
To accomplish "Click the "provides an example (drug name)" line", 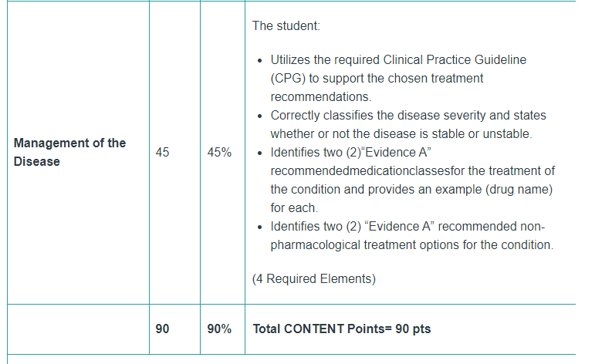I will click(411, 189).
